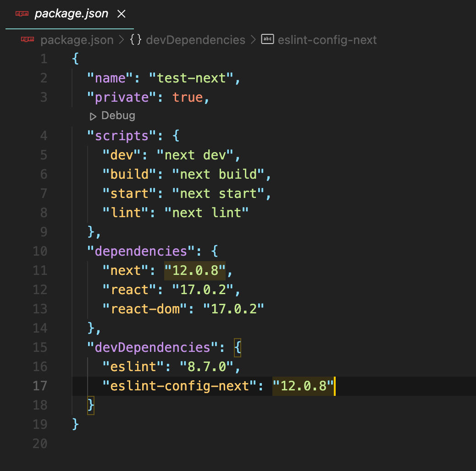Click the "scripts" key

pyautogui.click(x=122, y=136)
